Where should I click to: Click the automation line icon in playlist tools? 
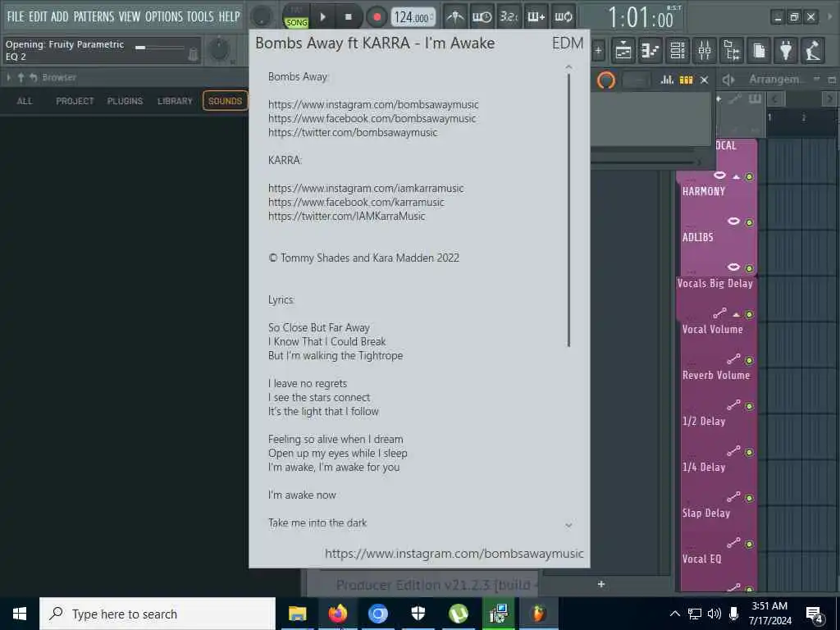coord(735,99)
